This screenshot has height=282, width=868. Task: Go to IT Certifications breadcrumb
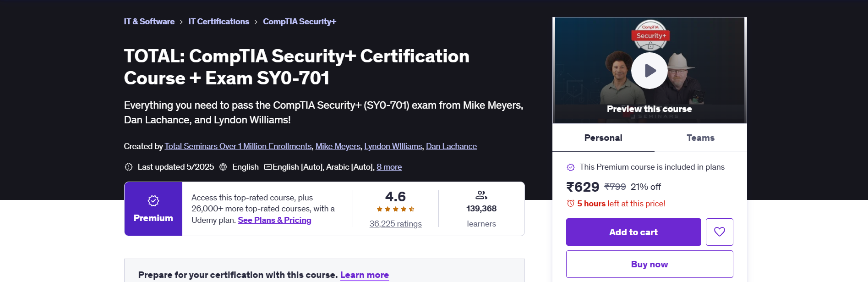click(x=218, y=22)
